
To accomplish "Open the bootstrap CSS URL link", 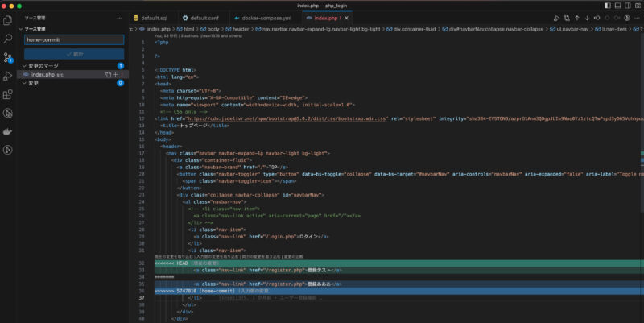I will pos(287,118).
